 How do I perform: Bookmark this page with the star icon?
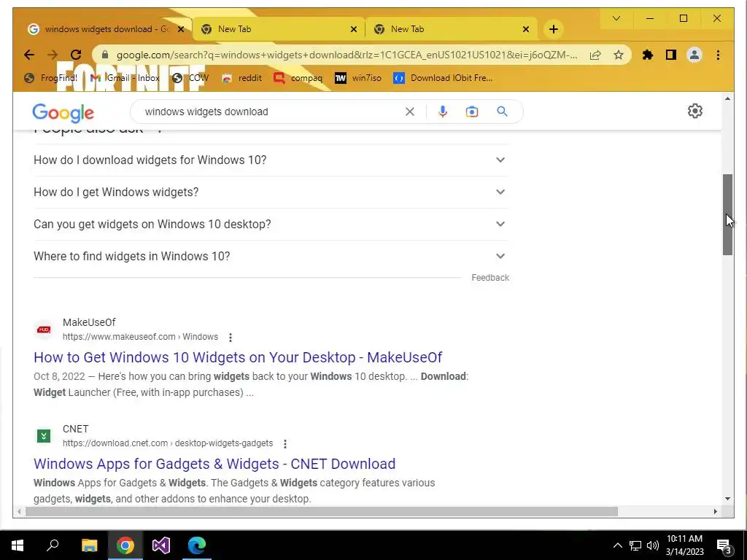619,55
